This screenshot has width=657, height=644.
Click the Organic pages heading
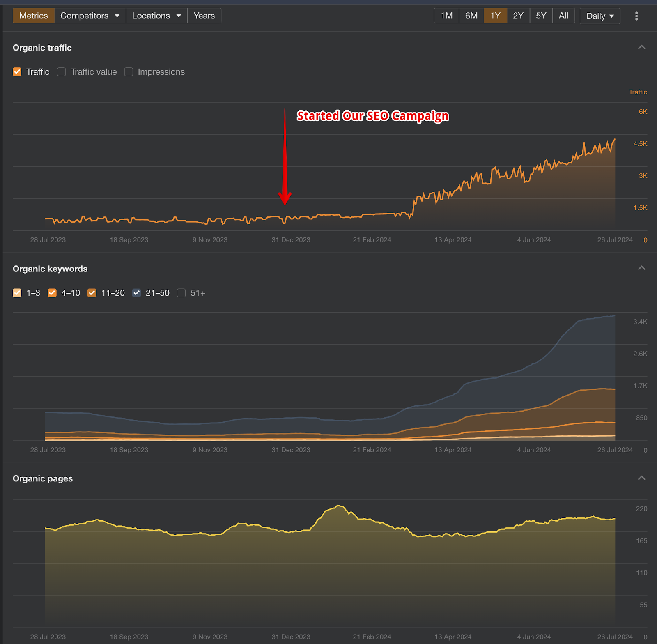click(x=43, y=478)
